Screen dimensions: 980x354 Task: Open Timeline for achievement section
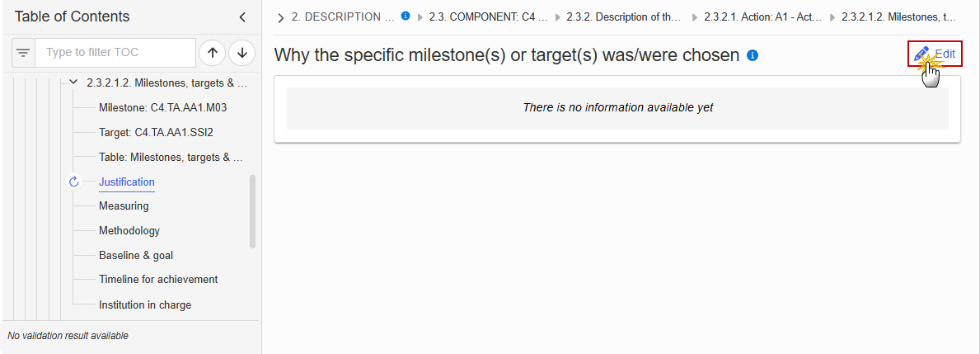(x=158, y=280)
